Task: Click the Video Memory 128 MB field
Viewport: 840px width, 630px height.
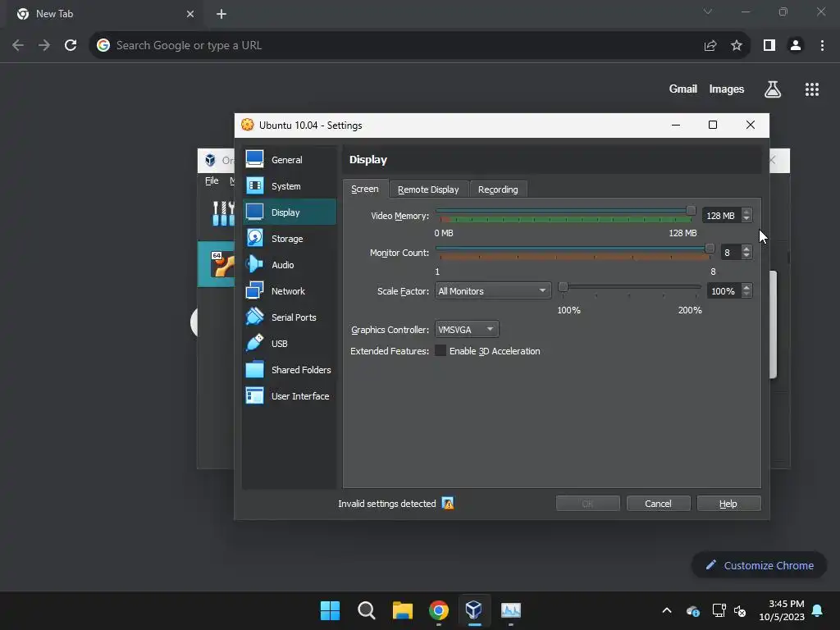Action: point(721,216)
